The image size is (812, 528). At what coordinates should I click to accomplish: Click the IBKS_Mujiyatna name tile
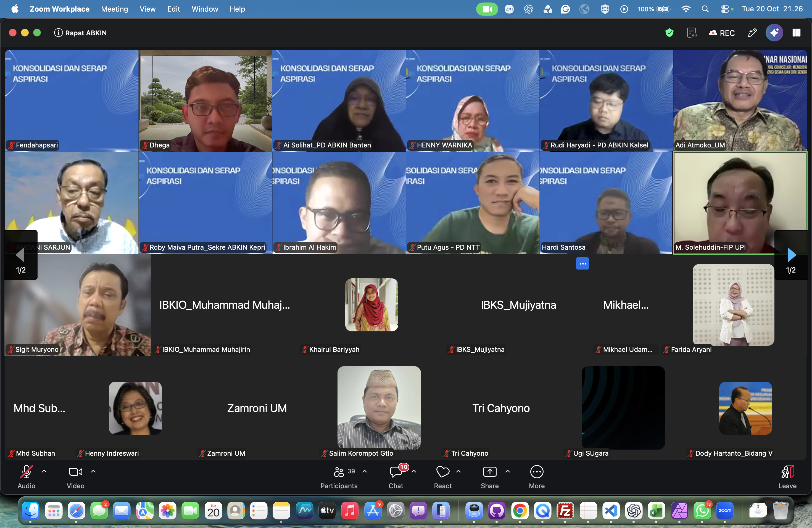(x=518, y=305)
